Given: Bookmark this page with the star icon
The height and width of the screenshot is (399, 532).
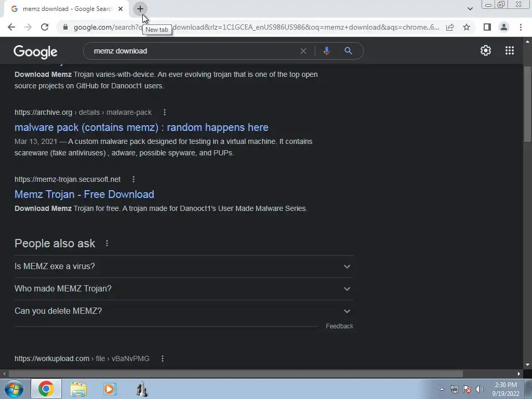Looking at the screenshot, I should tap(467, 27).
